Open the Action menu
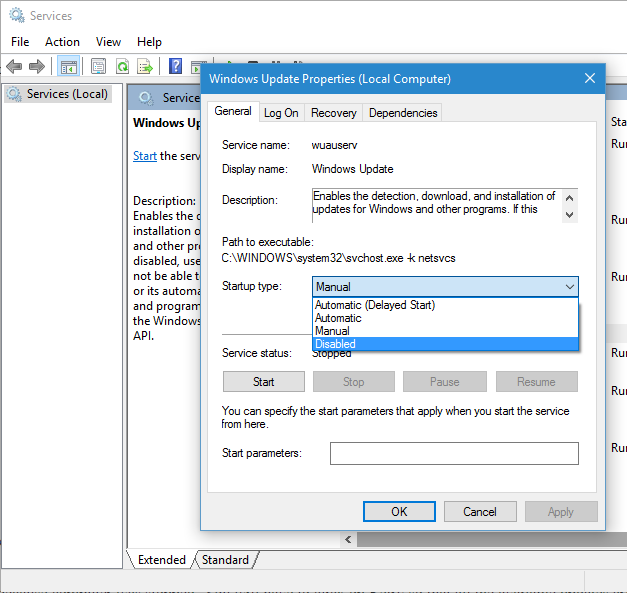 point(62,42)
